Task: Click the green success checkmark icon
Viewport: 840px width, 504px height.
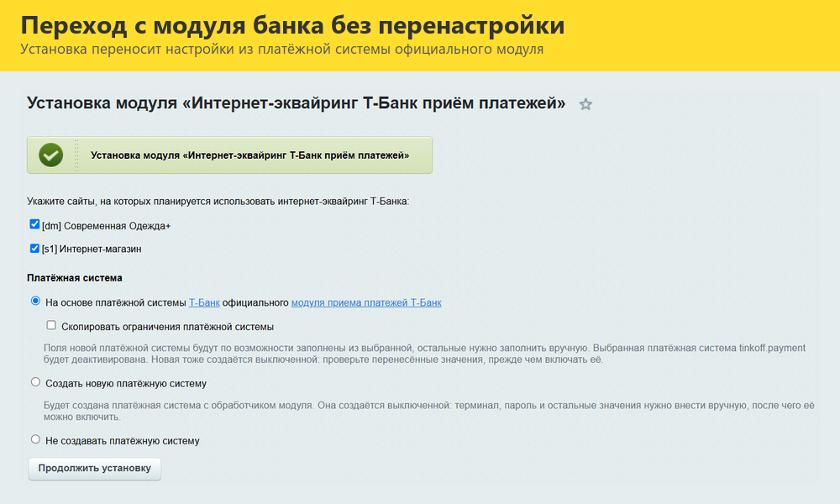Action: click(51, 155)
